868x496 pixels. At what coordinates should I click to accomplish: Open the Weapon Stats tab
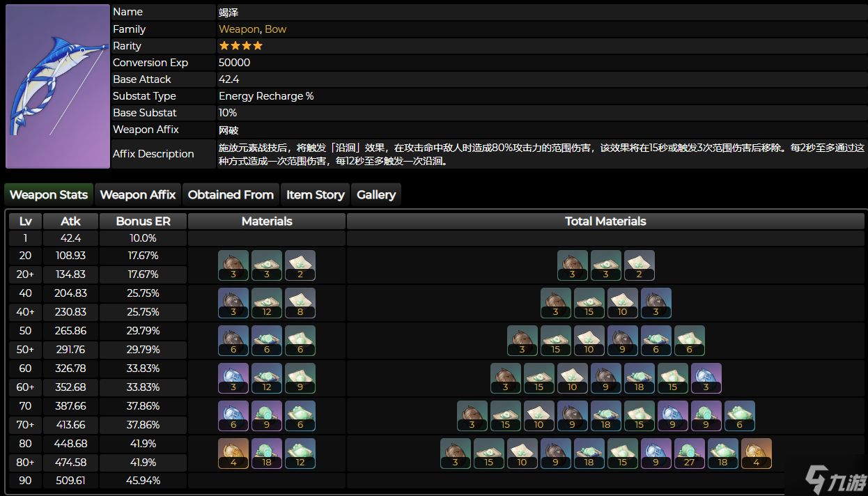49,195
